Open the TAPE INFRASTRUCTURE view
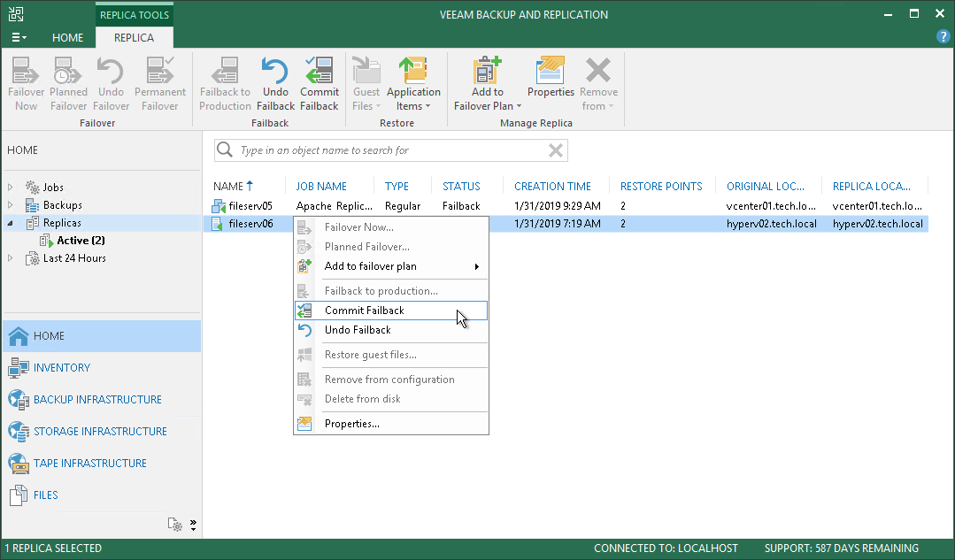Image resolution: width=955 pixels, height=560 pixels. click(102, 464)
